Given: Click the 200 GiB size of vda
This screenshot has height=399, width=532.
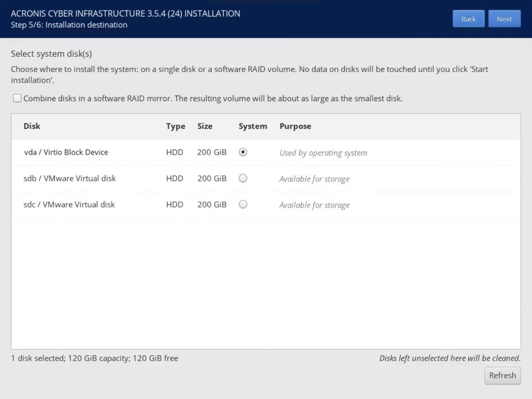Looking at the screenshot, I should (x=212, y=152).
